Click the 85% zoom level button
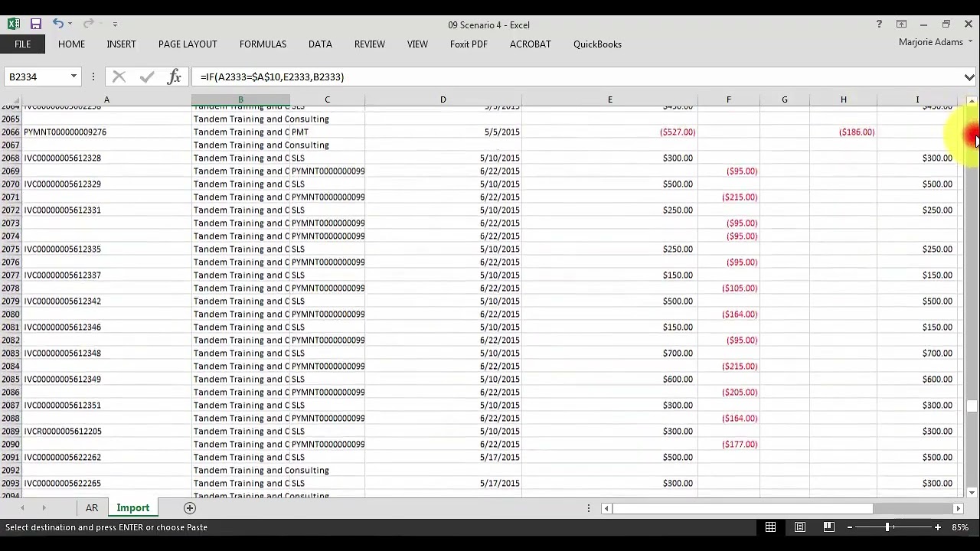 click(960, 527)
